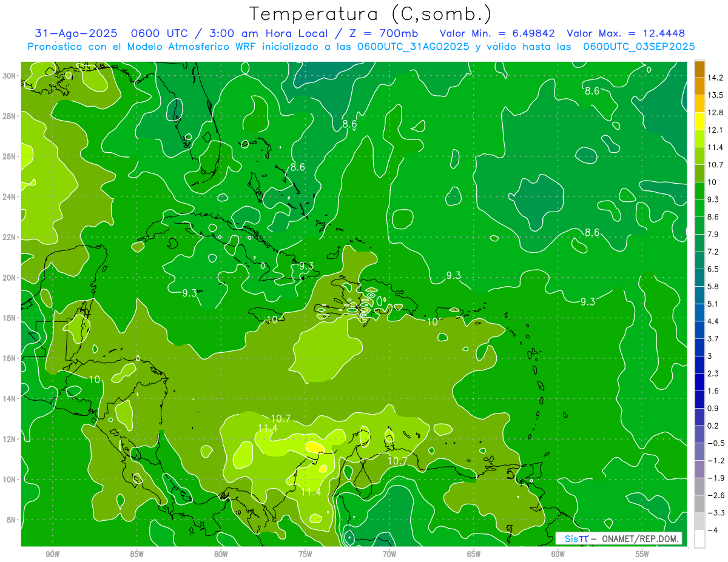Pick the purple swatch between -1.2 and -1.9

tap(699, 469)
